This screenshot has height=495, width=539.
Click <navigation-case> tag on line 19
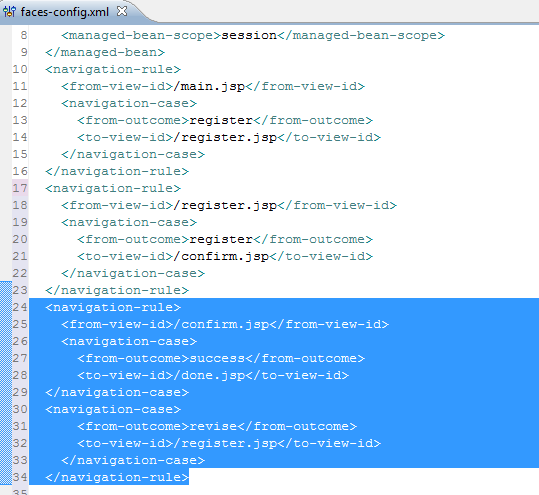[x=129, y=222]
